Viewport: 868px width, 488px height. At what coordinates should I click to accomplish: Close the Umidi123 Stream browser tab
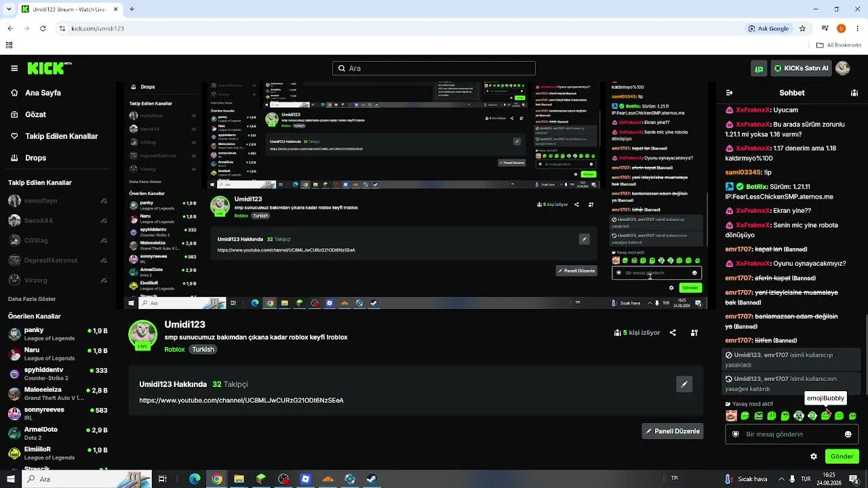point(115,9)
